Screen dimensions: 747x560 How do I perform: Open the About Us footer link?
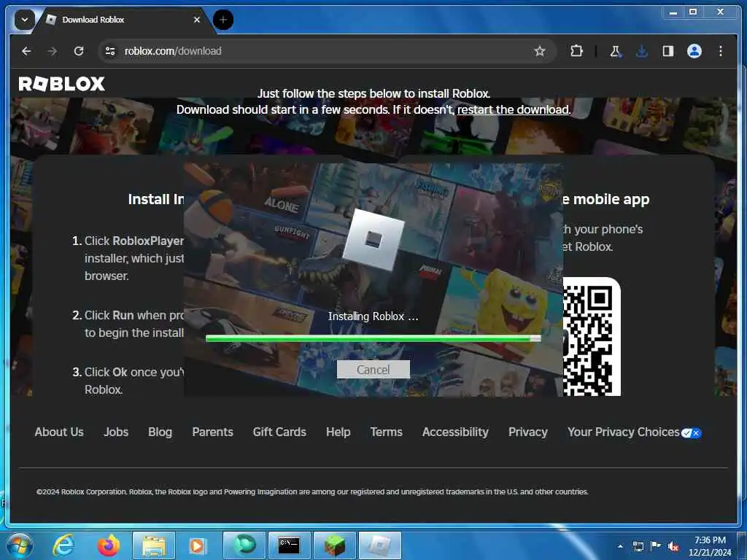coord(59,432)
